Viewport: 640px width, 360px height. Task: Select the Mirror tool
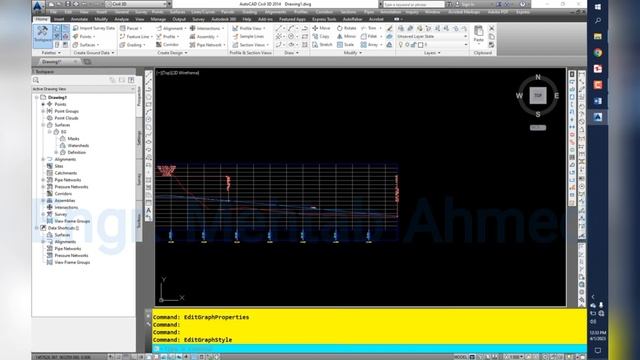click(x=346, y=37)
